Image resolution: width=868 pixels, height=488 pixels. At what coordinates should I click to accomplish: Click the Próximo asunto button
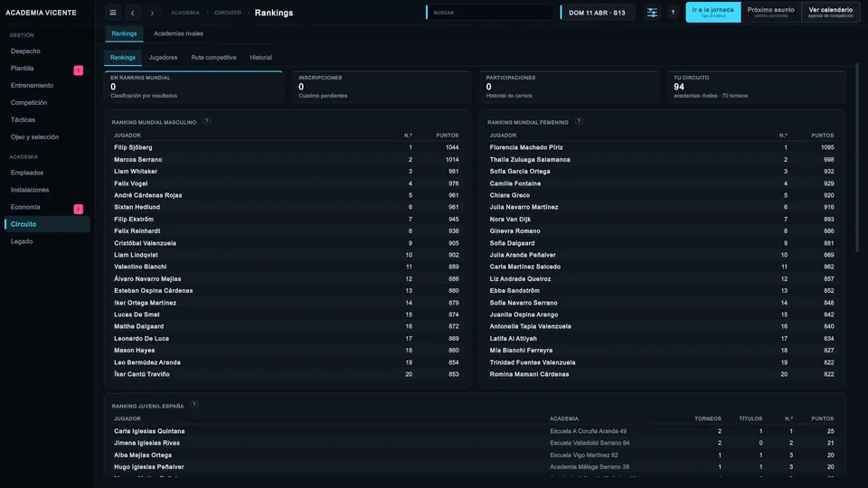770,12
